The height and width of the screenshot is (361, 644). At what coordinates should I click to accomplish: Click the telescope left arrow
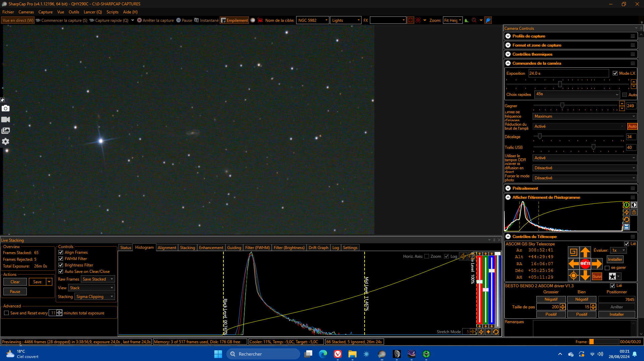point(574,264)
